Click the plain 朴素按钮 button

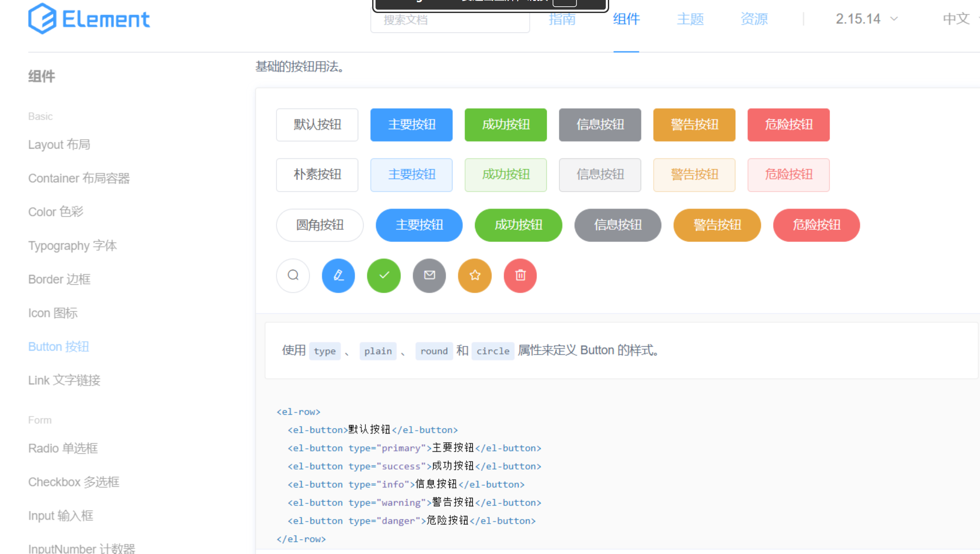coord(317,175)
